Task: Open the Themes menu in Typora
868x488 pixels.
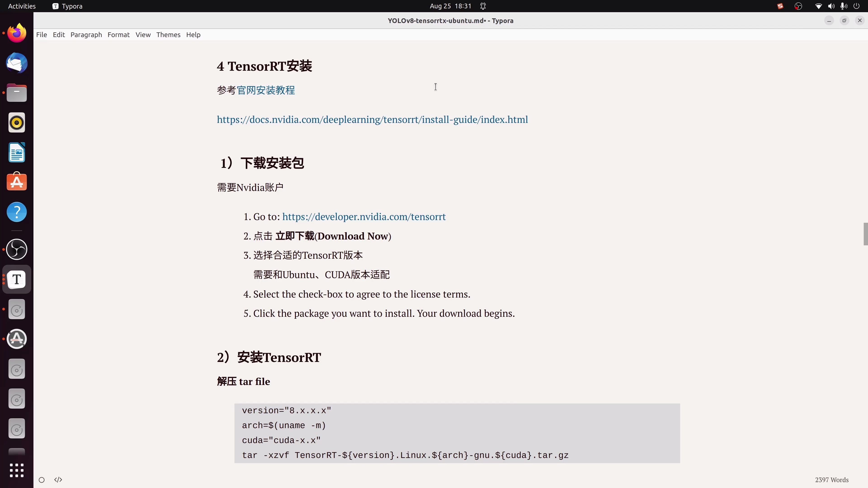Action: (168, 35)
